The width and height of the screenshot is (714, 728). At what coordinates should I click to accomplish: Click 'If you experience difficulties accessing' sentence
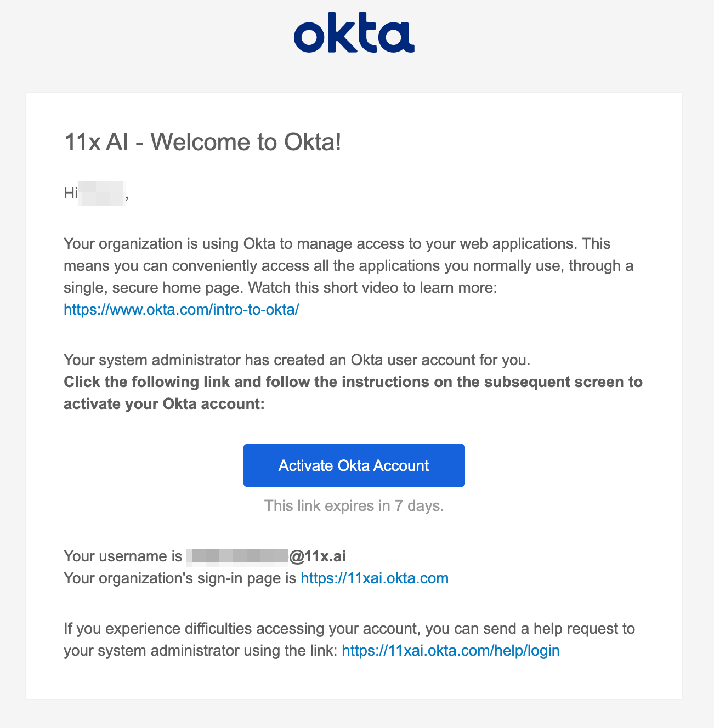click(x=241, y=629)
